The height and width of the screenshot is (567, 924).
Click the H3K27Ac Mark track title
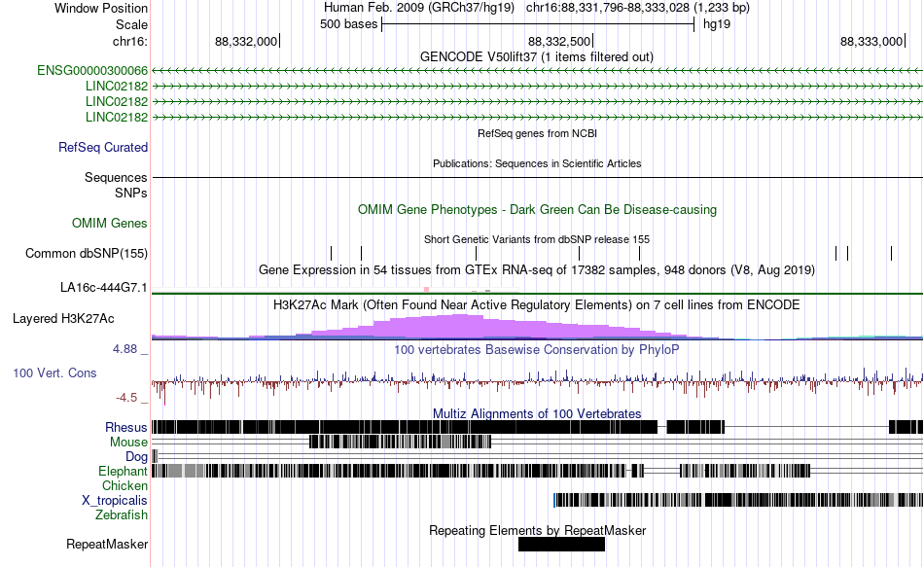point(537,305)
